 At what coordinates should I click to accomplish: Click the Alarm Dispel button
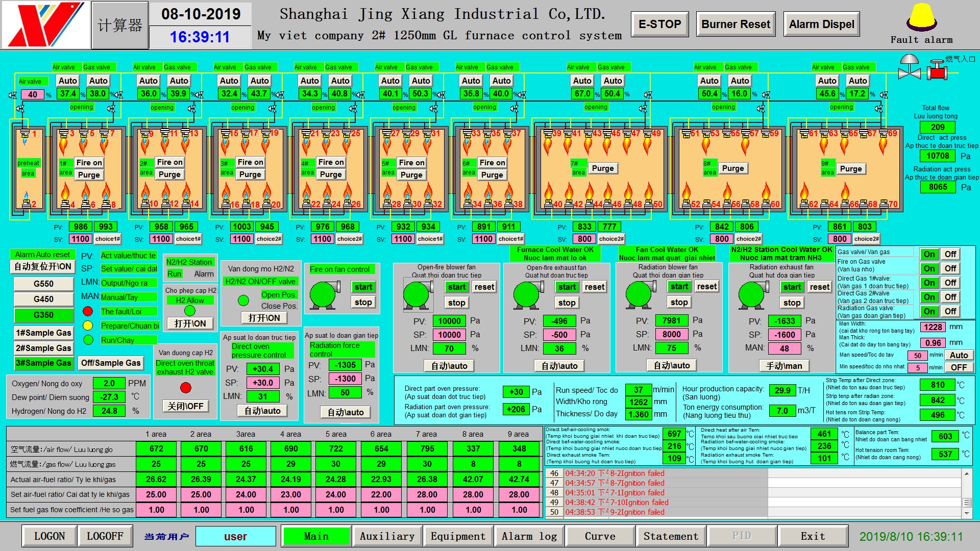pyautogui.click(x=821, y=24)
